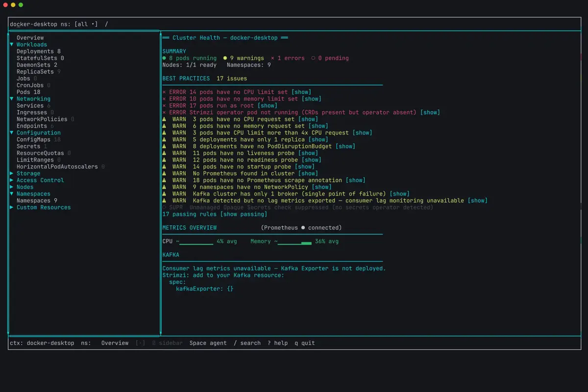Show Kafka single broker warning

400,194
